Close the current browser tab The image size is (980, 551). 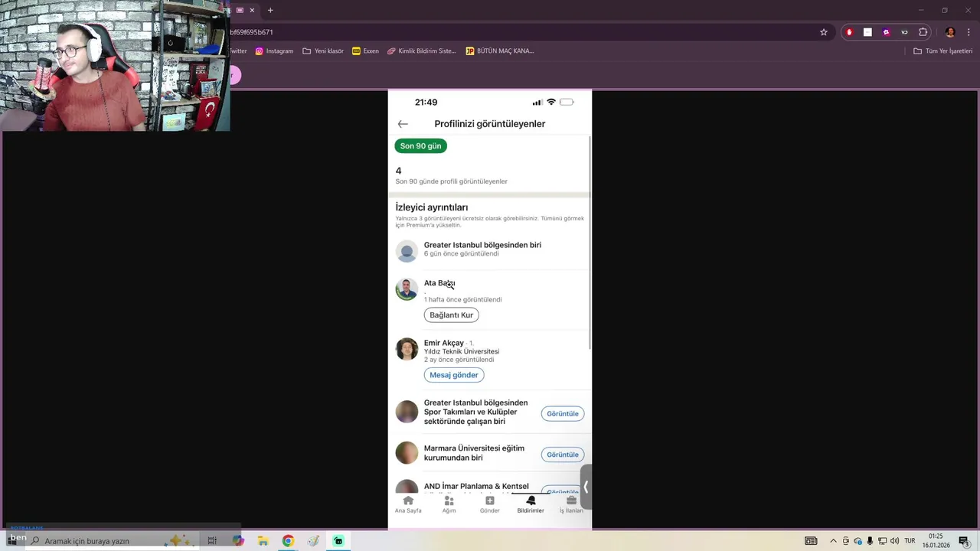point(252,11)
